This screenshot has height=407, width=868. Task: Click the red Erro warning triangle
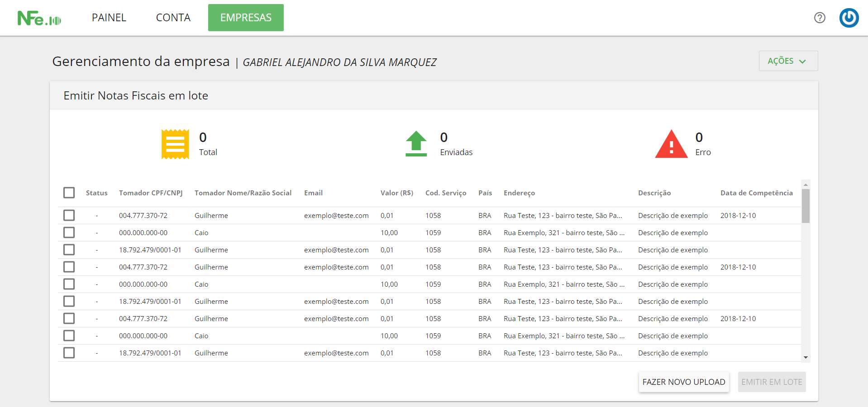671,144
